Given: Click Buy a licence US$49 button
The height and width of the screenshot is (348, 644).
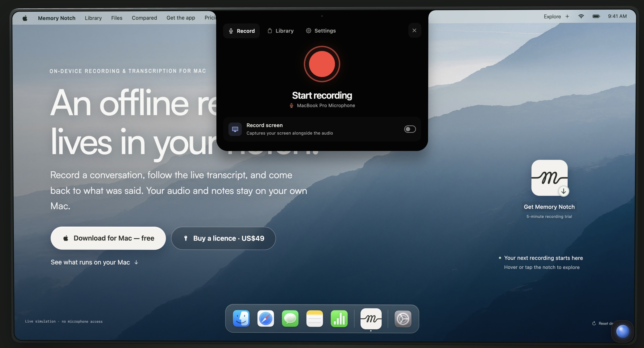Looking at the screenshot, I should [223, 238].
